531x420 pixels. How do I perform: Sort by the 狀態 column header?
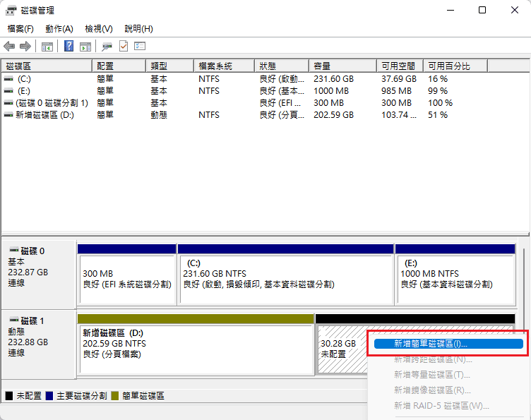point(282,66)
